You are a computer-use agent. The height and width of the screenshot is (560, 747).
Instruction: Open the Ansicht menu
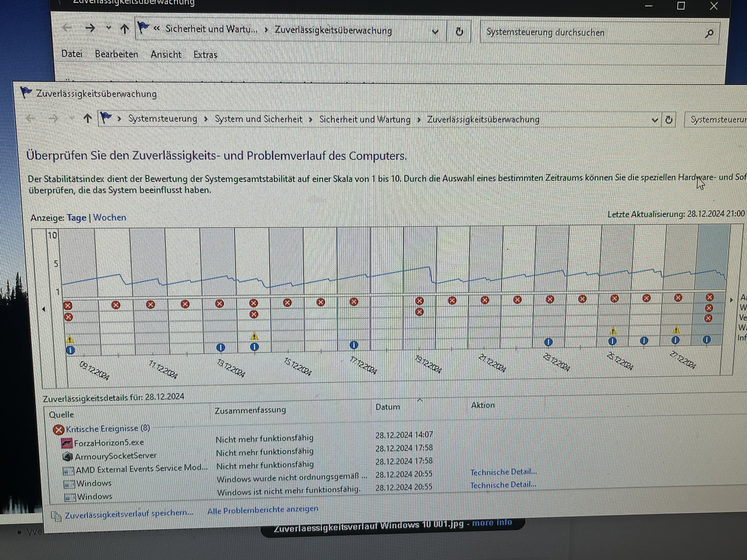click(x=166, y=54)
